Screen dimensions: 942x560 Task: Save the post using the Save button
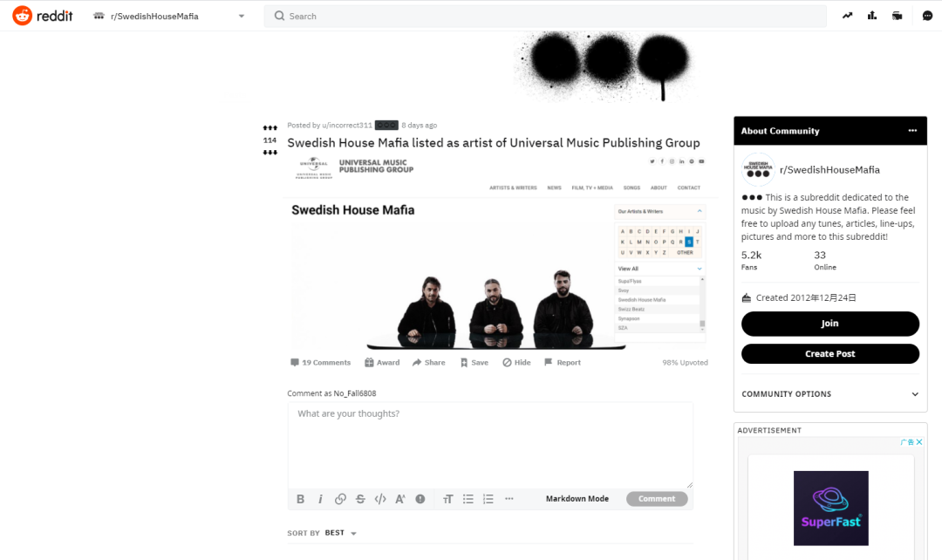coord(474,362)
